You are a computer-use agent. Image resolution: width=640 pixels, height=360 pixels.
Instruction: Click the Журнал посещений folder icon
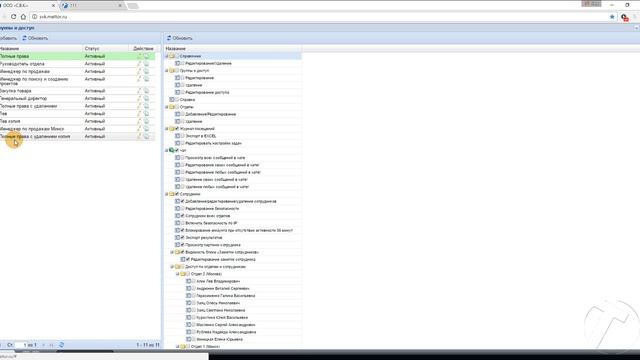(x=172, y=129)
